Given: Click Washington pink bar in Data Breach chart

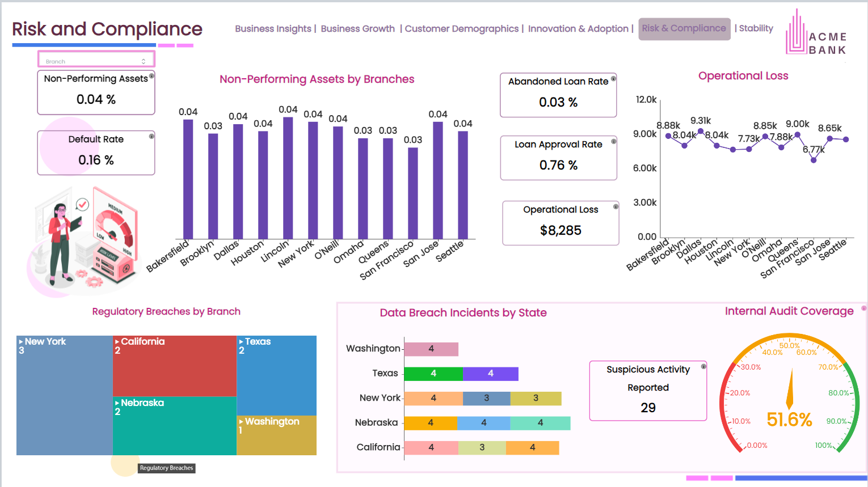Looking at the screenshot, I should pos(431,349).
